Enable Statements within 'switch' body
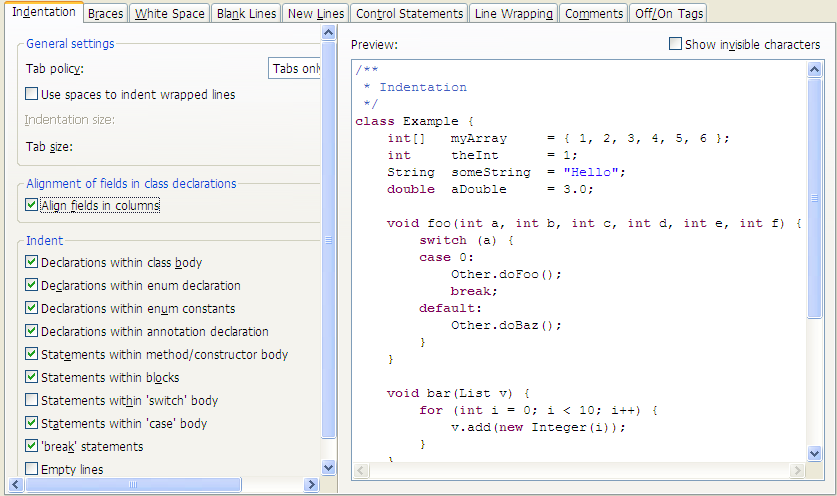This screenshot has height=496, width=837. click(31, 400)
